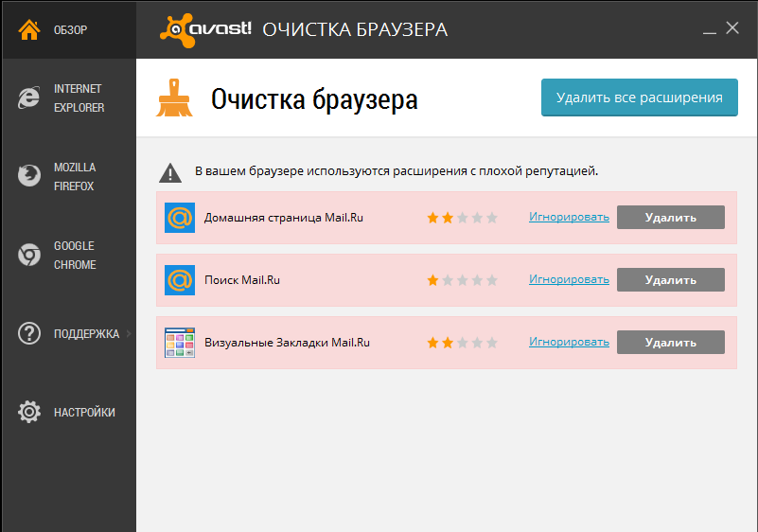Viewport: 758px width, 532px height.
Task: Select the text Визуальные Закладки Mail.Ru
Action: (287, 343)
